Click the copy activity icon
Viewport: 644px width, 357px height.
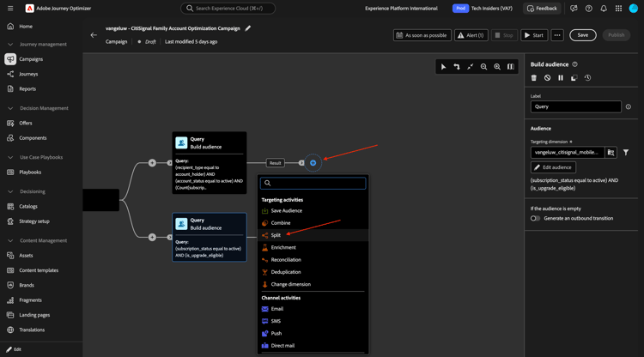click(x=574, y=77)
